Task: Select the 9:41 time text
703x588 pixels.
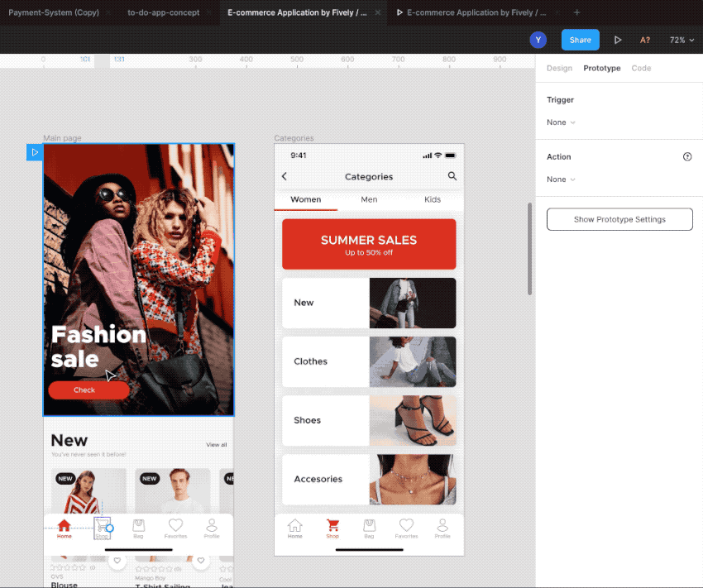Action: (298, 155)
